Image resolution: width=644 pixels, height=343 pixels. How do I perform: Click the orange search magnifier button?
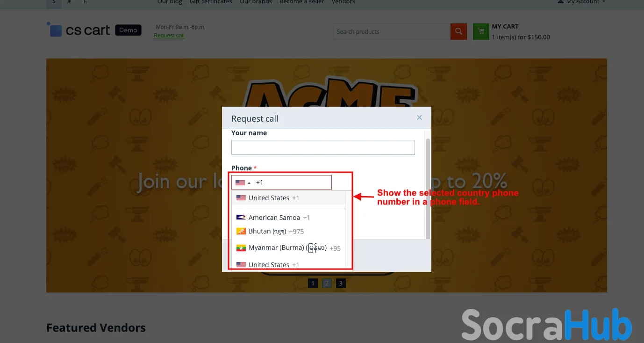point(458,31)
